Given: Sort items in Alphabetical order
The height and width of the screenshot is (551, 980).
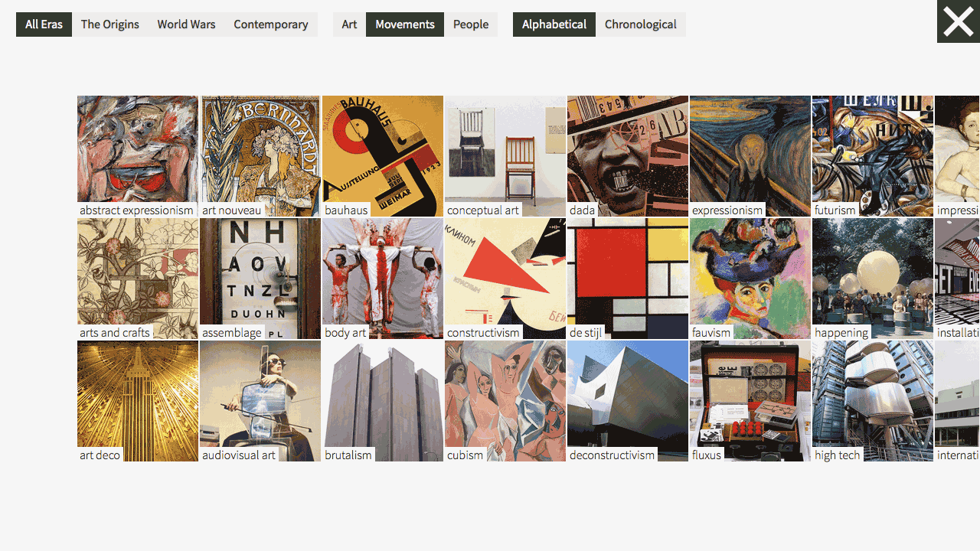Looking at the screenshot, I should tap(554, 24).
